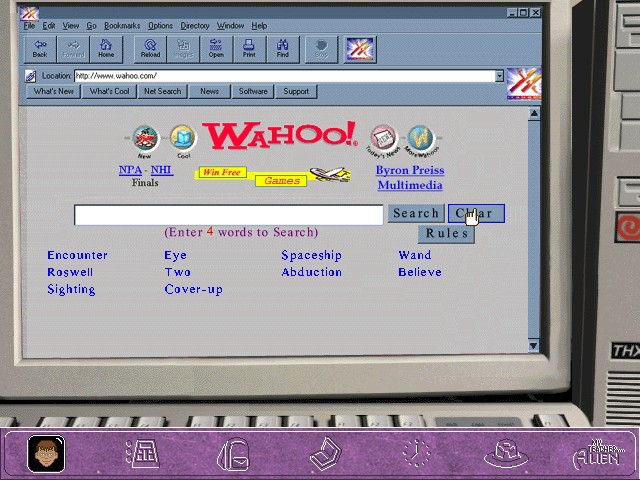Click the Back toolbar button
Viewport: 640px width, 480px height.
[40, 49]
